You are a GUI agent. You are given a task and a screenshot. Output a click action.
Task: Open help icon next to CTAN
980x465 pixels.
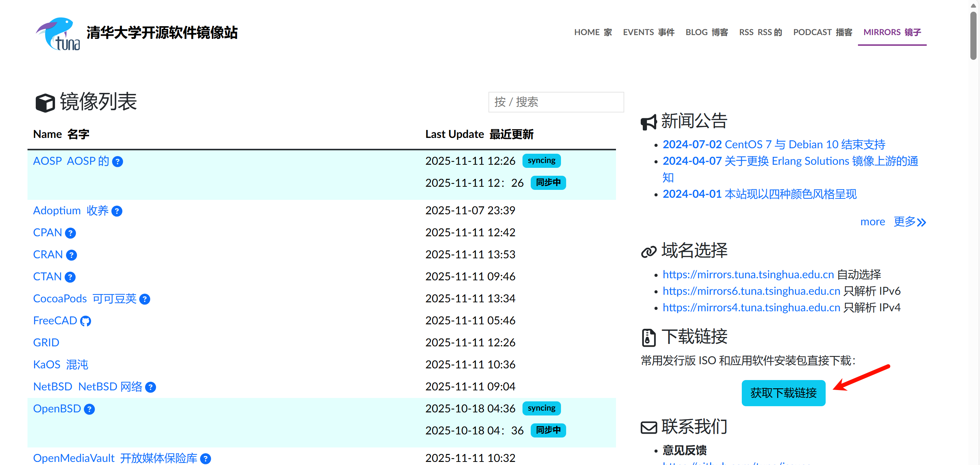[70, 277]
